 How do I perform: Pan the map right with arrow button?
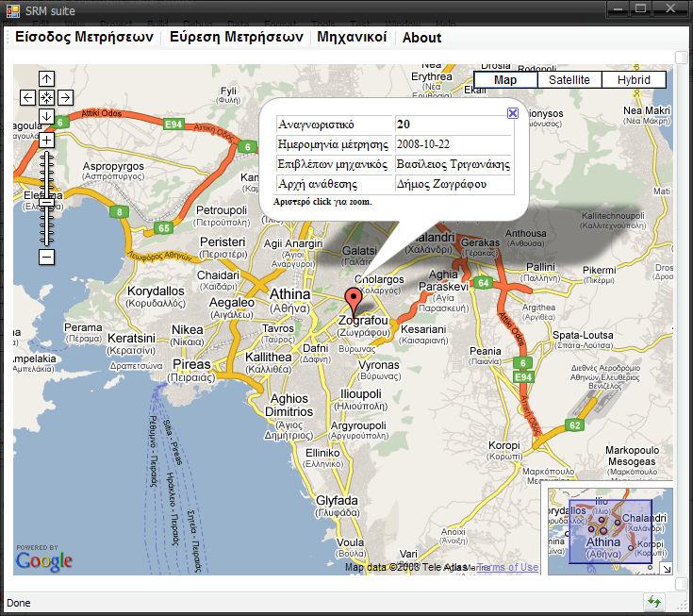(x=65, y=97)
